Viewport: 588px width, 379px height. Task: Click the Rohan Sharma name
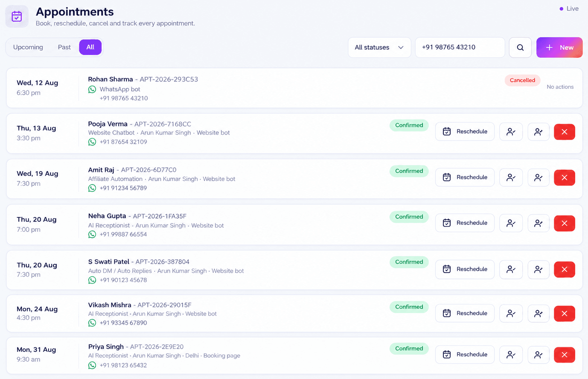tap(110, 79)
